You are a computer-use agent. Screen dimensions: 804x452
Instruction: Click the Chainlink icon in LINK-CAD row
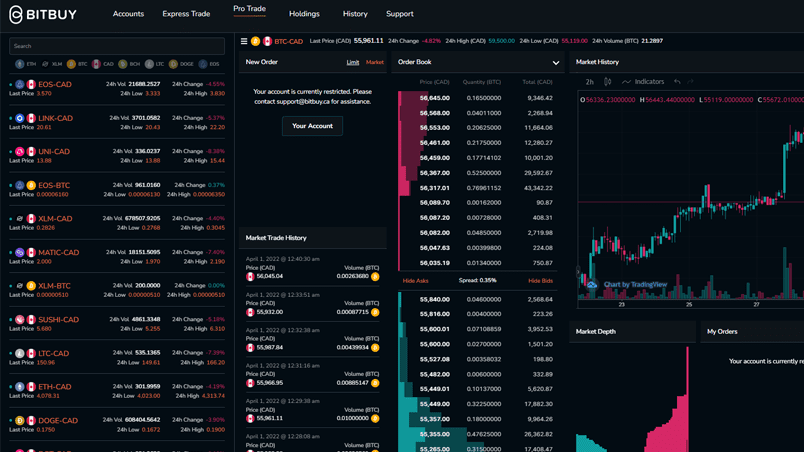pos(19,118)
